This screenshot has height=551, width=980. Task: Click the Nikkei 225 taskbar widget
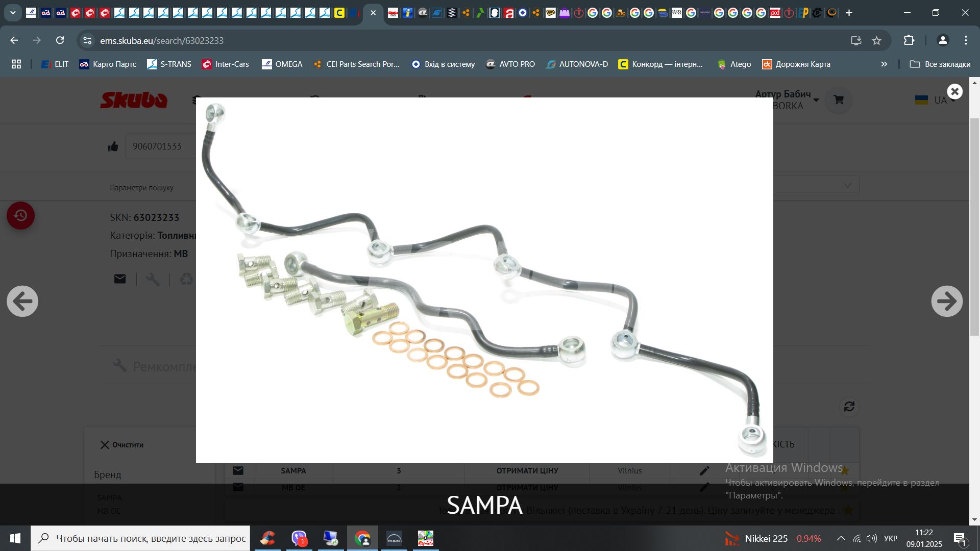point(774,538)
